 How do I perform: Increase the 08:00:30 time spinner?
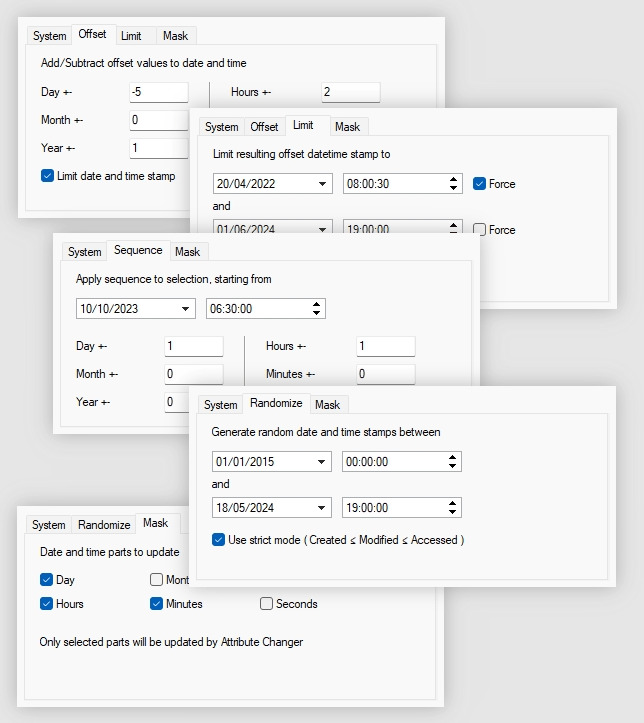454,180
